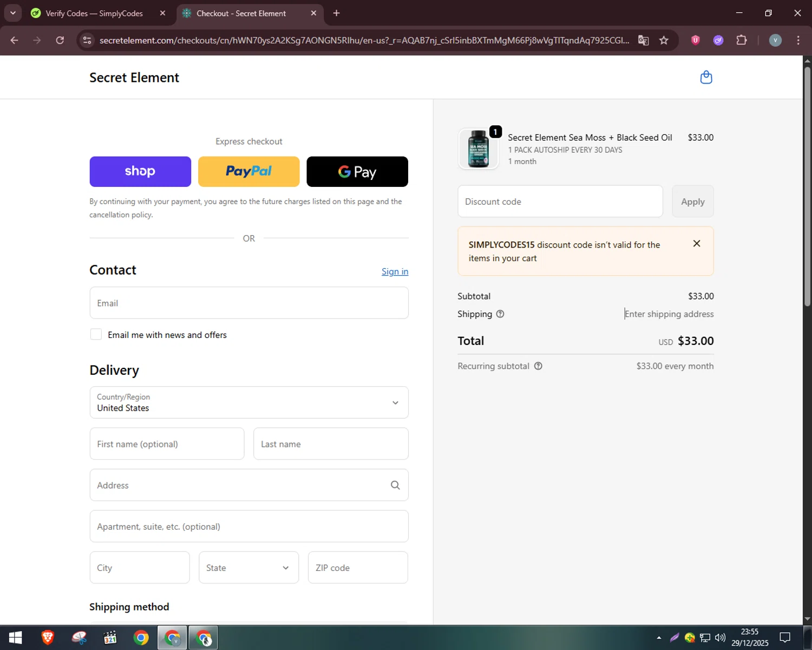Open the Chrome three-dot menu
Screen dimensions: 812x650
[x=798, y=40]
